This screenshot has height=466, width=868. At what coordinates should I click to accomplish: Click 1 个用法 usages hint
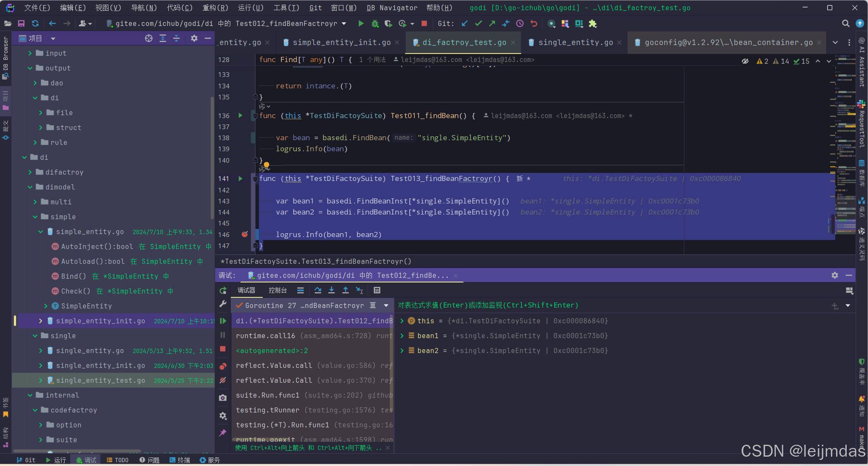coord(372,60)
